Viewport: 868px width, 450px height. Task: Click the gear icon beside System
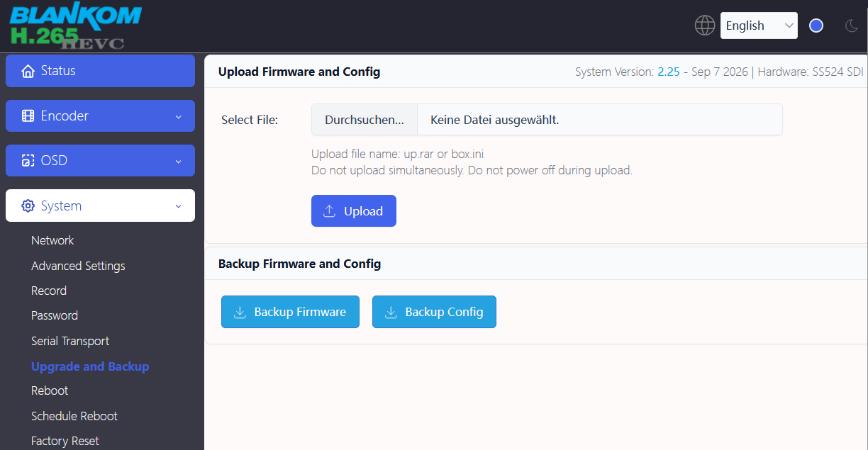[28, 206]
